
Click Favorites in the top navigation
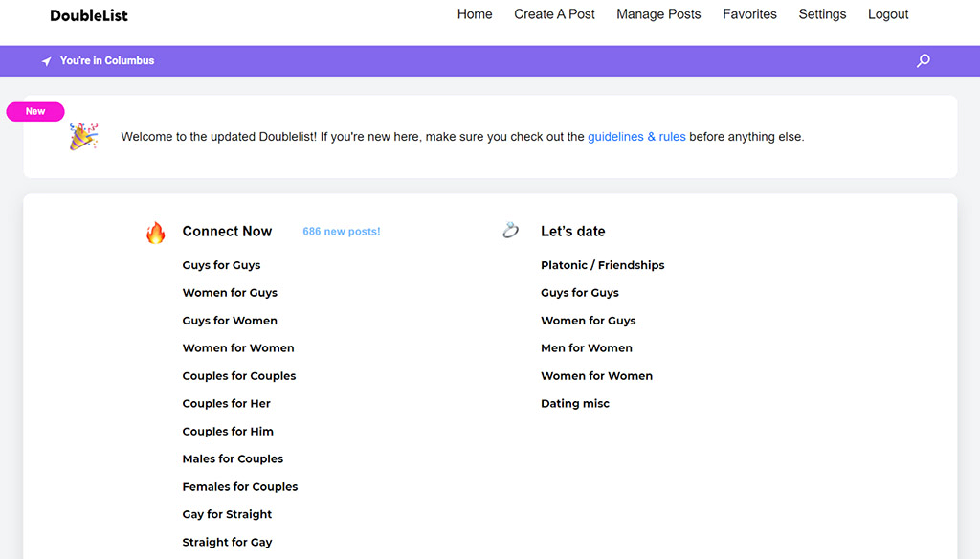(749, 14)
